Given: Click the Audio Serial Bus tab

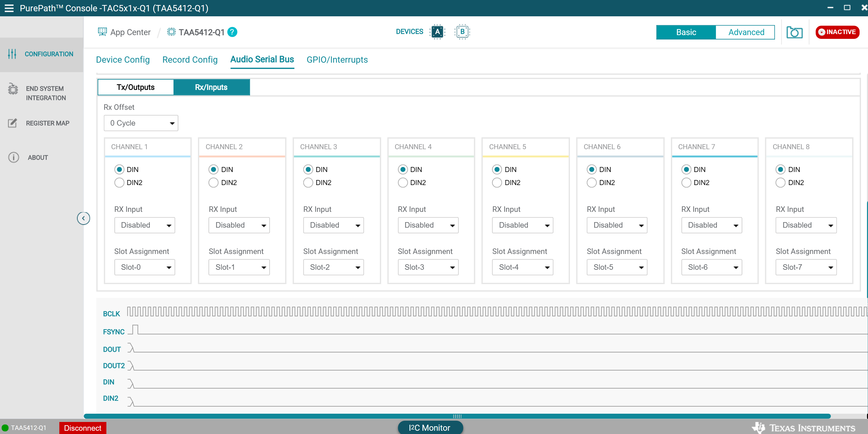Looking at the screenshot, I should click(x=262, y=60).
